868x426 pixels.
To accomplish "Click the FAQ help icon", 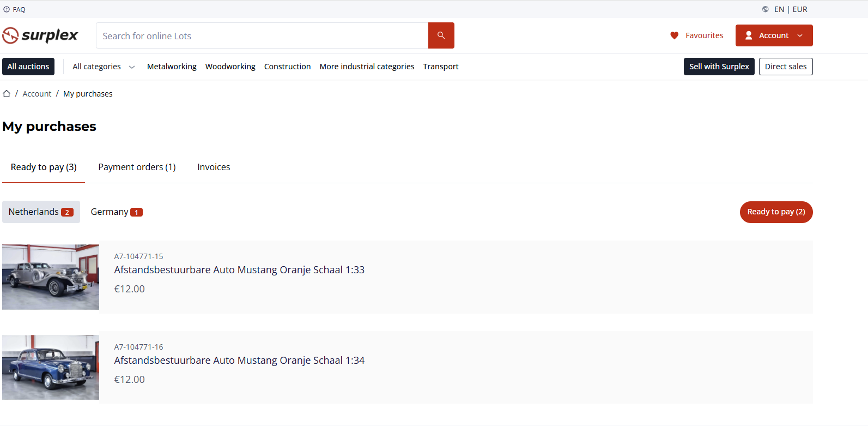I will pyautogui.click(x=7, y=9).
